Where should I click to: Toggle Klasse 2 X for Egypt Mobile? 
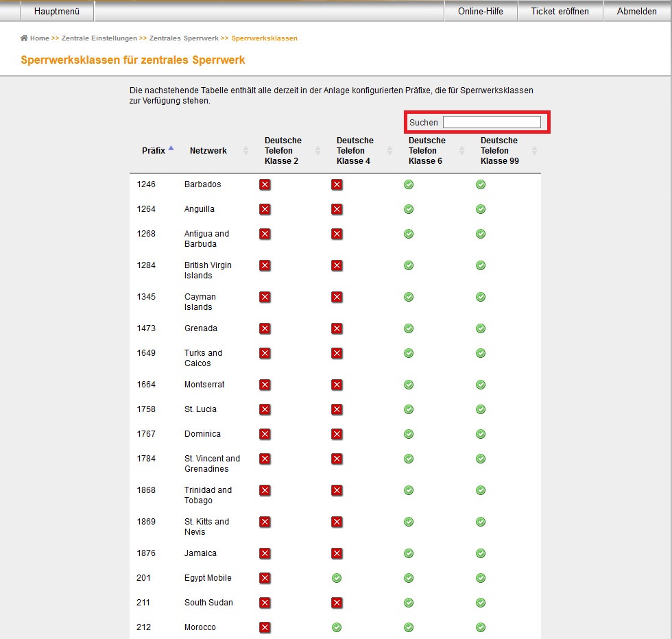(x=265, y=579)
